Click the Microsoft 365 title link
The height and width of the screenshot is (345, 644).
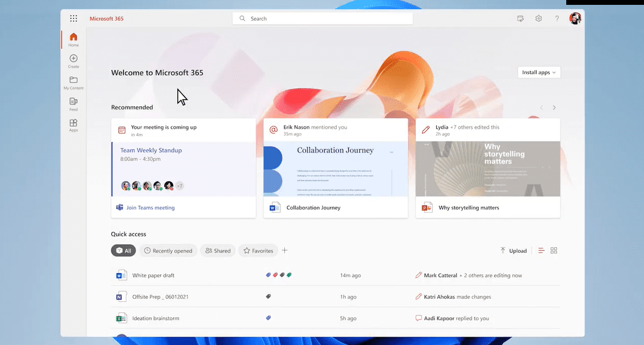[106, 18]
